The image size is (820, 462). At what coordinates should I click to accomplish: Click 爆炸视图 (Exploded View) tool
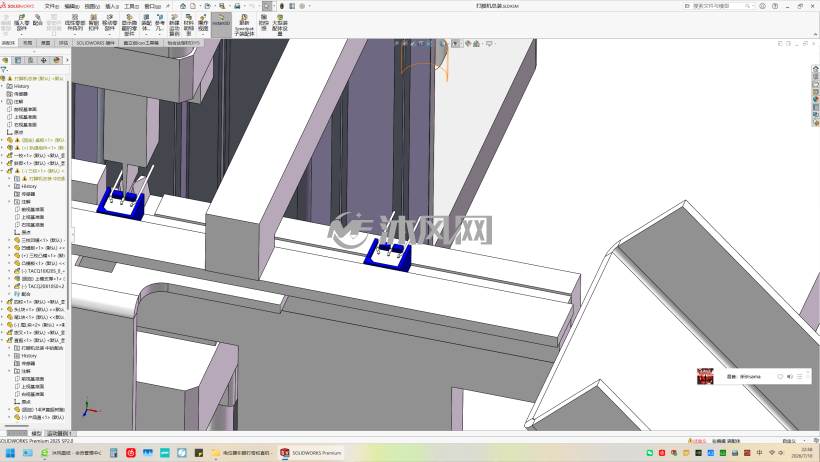click(203, 23)
